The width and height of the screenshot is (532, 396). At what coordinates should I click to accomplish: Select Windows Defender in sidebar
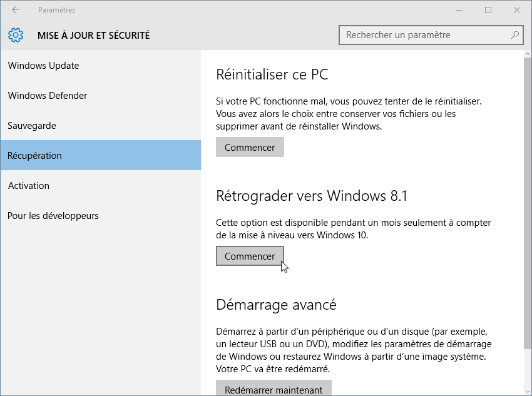[x=100, y=96]
